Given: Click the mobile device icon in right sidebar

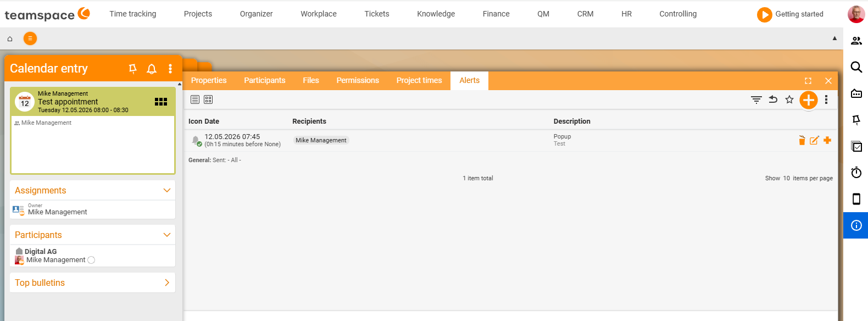Looking at the screenshot, I should pyautogui.click(x=856, y=199).
